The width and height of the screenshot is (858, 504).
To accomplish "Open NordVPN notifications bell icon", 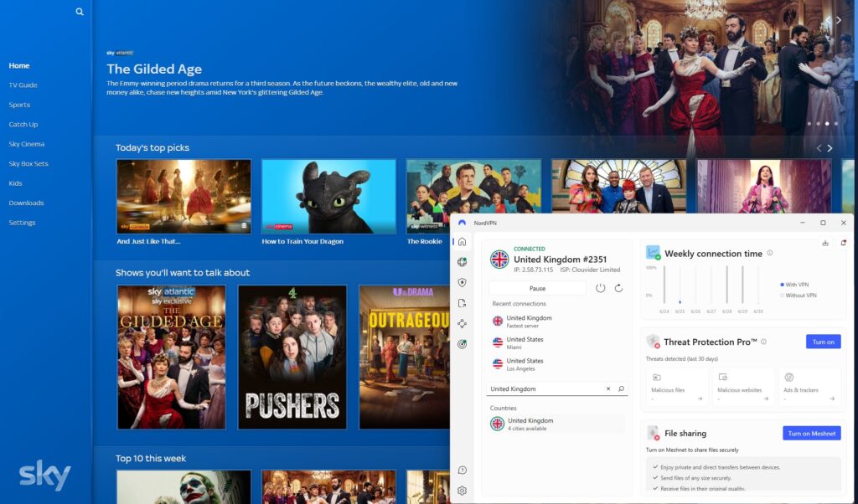I will point(843,243).
